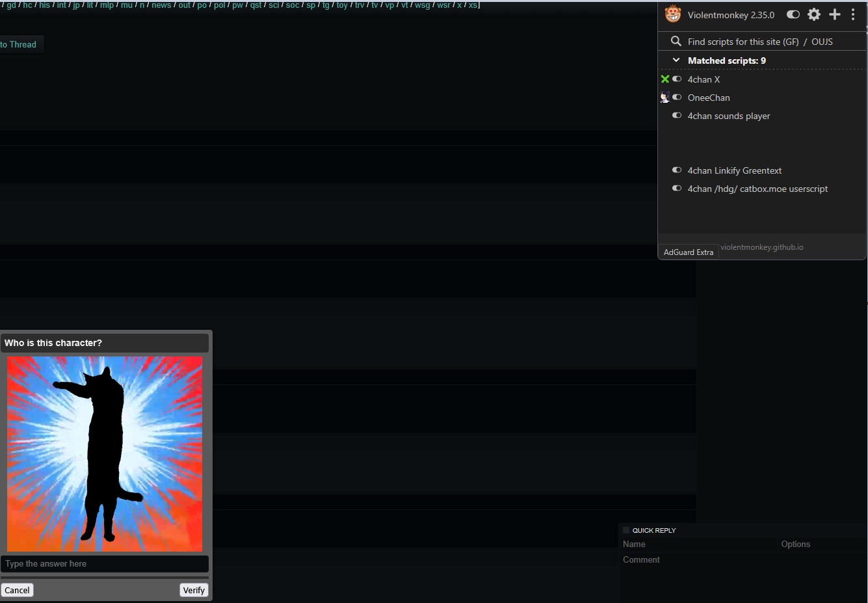
Task: Collapse the Matched scripts section chevron
Action: [676, 60]
